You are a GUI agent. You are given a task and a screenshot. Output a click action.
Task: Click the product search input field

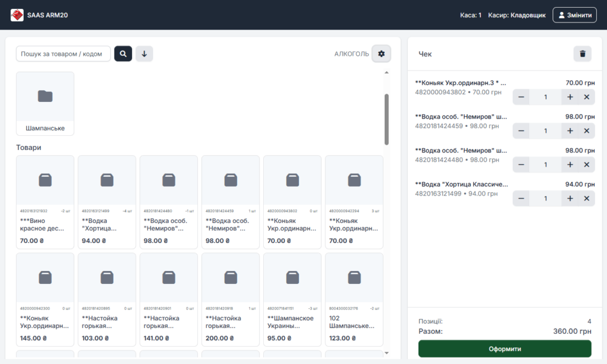click(63, 54)
